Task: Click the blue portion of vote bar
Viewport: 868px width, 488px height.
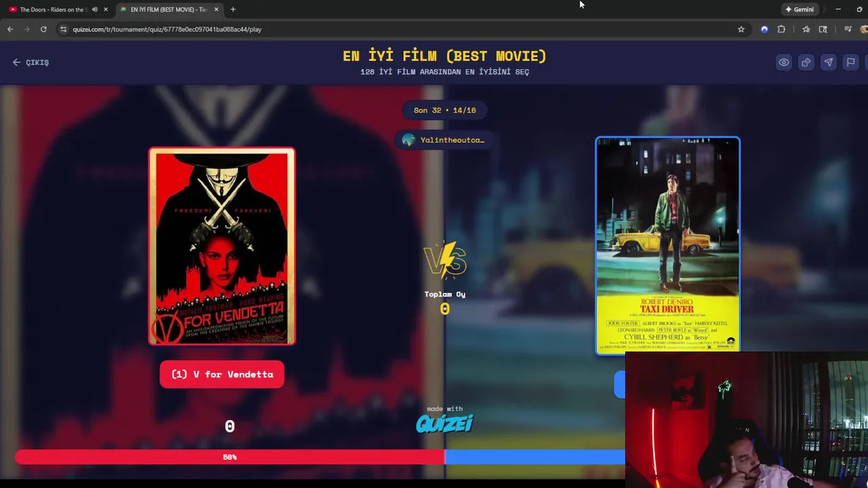Action: 534,457
